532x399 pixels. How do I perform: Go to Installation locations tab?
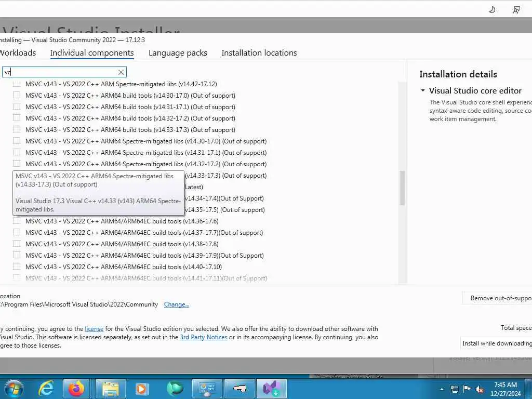point(259,53)
